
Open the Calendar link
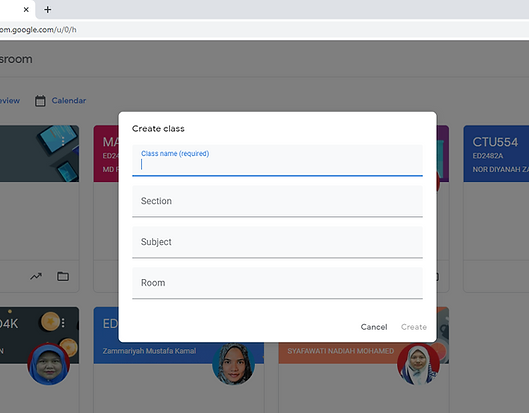(69, 101)
